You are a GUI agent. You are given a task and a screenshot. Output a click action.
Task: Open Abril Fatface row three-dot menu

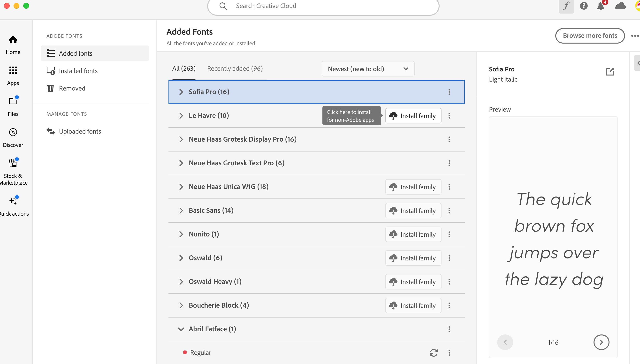click(449, 329)
